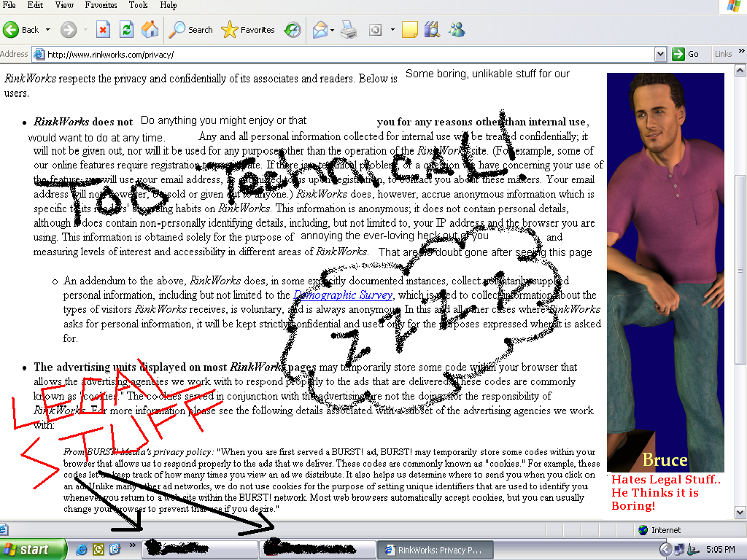
Task: Click the 'Bruce' name label on image
Action: point(665,460)
